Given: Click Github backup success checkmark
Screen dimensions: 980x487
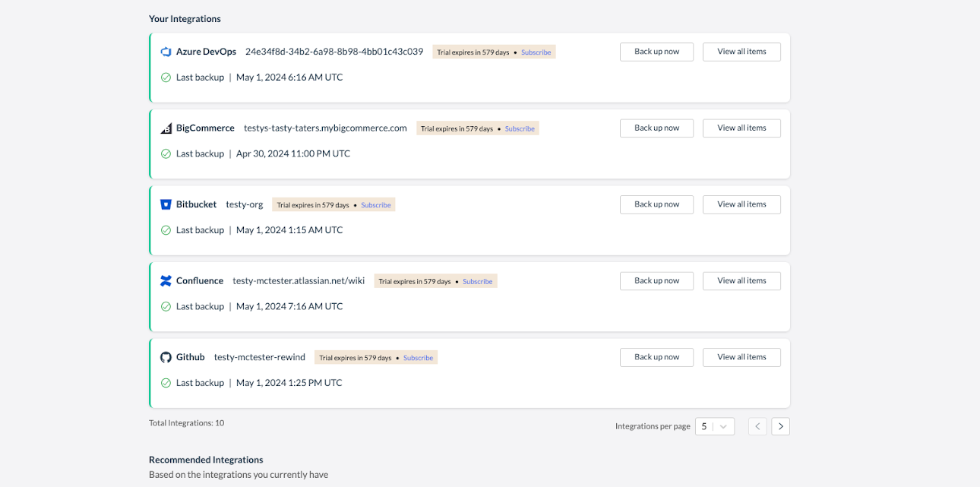Looking at the screenshot, I should coord(166,383).
